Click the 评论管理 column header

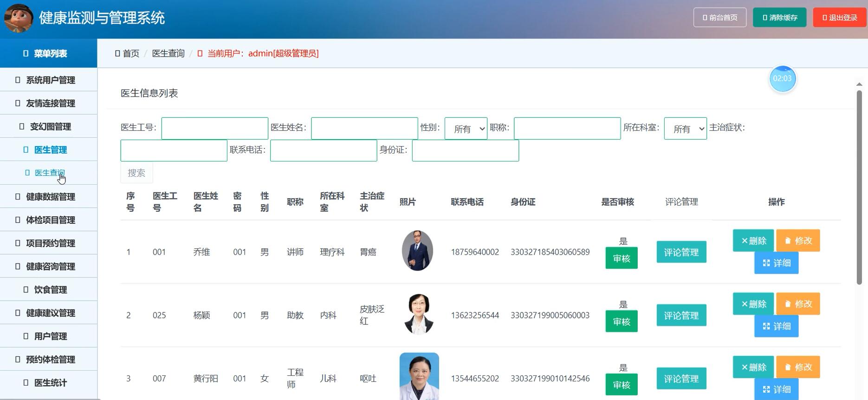681,202
